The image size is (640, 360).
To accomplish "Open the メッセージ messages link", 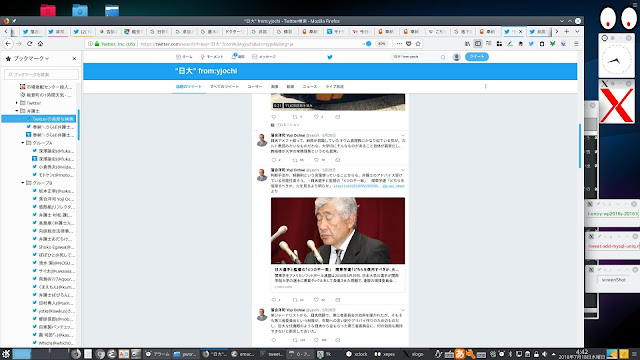I will 264,57.
